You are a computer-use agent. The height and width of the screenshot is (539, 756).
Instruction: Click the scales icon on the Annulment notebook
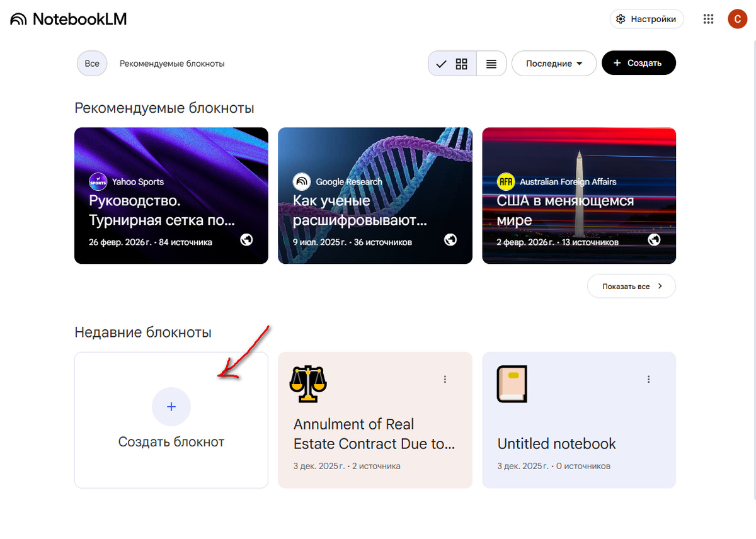[308, 383]
